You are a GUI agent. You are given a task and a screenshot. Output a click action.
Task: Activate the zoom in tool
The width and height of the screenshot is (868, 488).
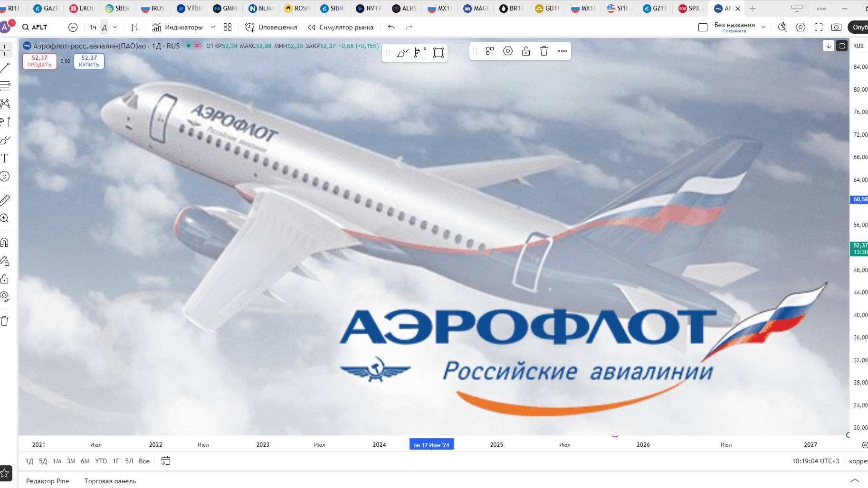click(5, 218)
